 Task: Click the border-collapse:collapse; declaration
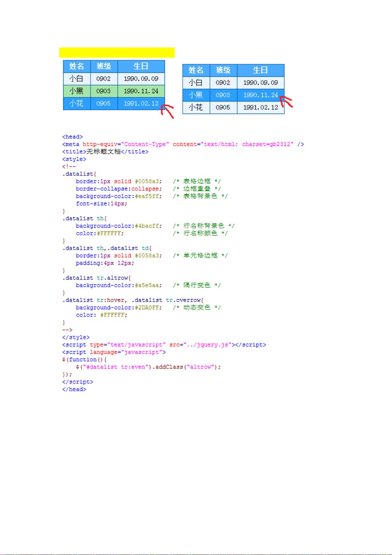point(119,189)
